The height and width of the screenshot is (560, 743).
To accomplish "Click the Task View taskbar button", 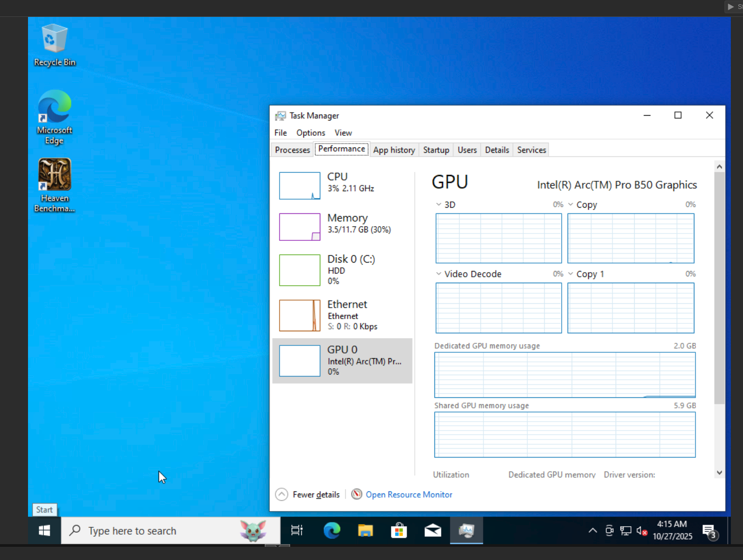I will pos(297,530).
